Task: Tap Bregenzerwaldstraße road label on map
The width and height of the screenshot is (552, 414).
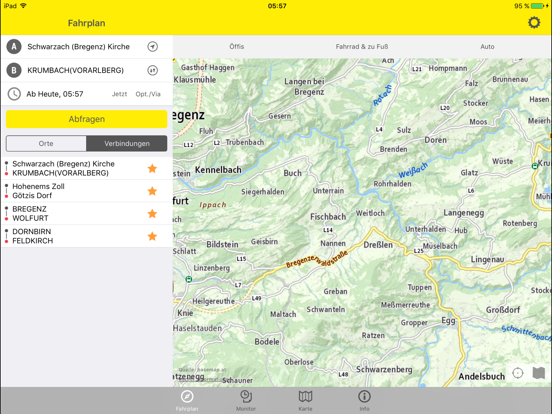Action: pyautogui.click(x=316, y=259)
